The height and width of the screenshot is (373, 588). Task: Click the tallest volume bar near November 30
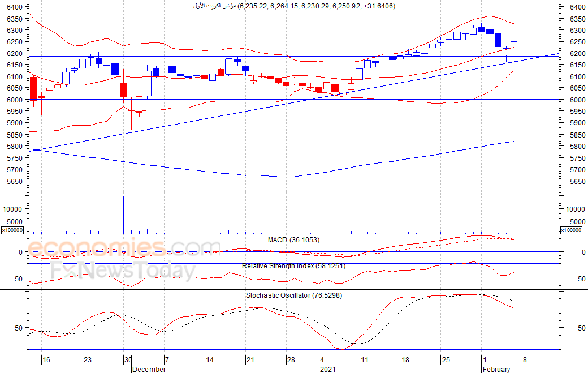coord(123,215)
